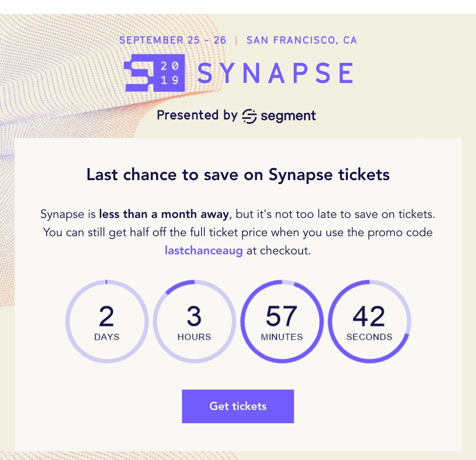The width and height of the screenshot is (476, 460).
Task: Click the bold less than a month away text
Action: click(x=164, y=214)
